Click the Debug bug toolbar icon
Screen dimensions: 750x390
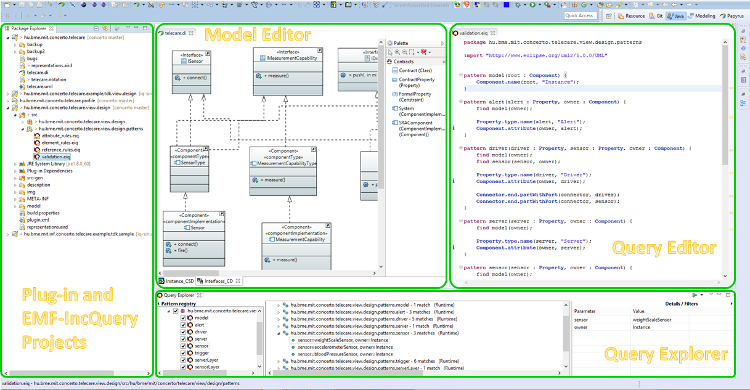pos(518,5)
